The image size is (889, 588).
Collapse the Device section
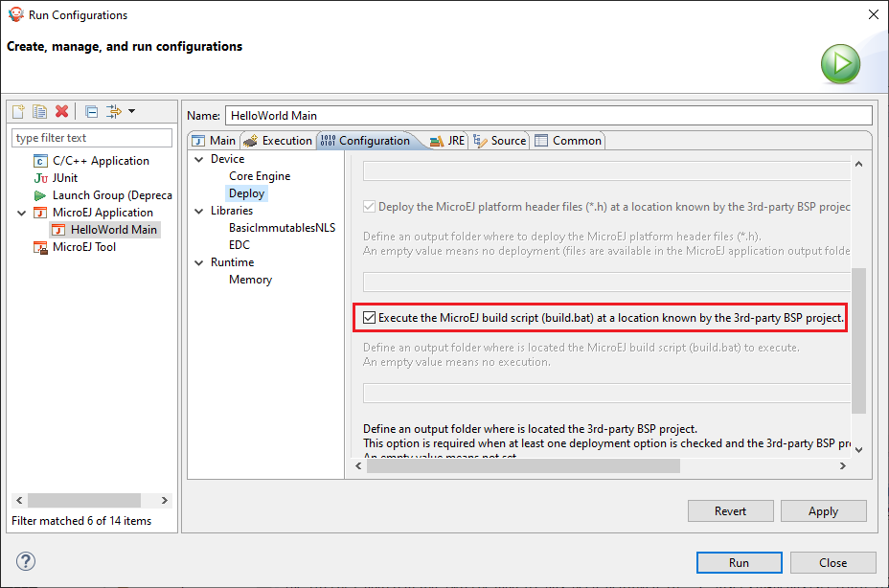click(x=199, y=159)
